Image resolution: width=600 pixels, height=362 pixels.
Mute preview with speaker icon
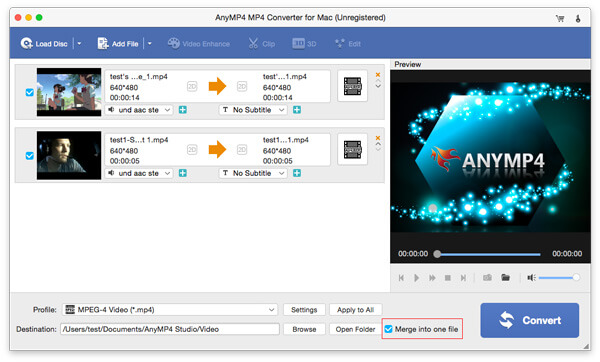(531, 277)
